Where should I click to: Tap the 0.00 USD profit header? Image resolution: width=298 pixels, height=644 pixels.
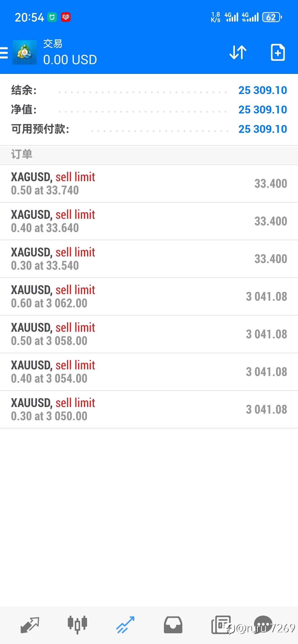(x=70, y=60)
